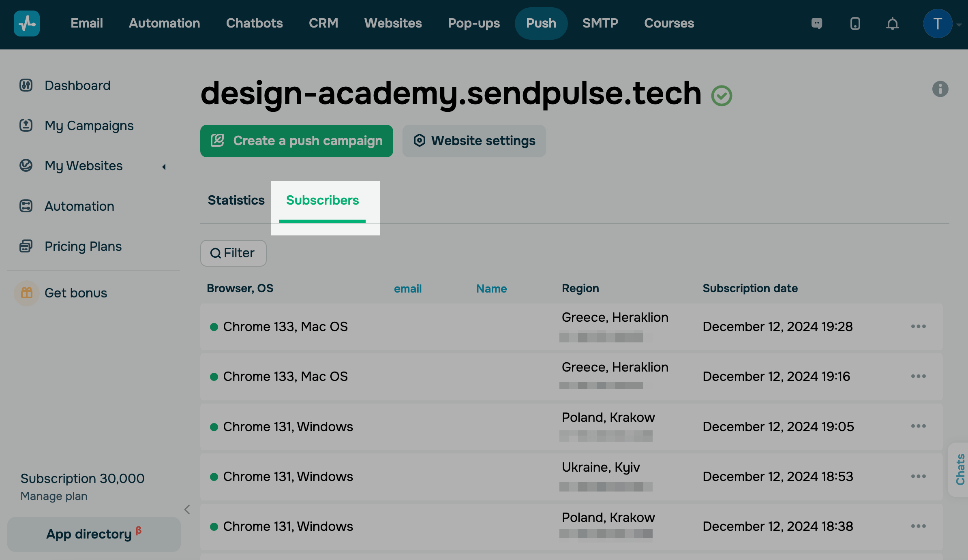Click the verified checkmark icon next to domain

(722, 96)
